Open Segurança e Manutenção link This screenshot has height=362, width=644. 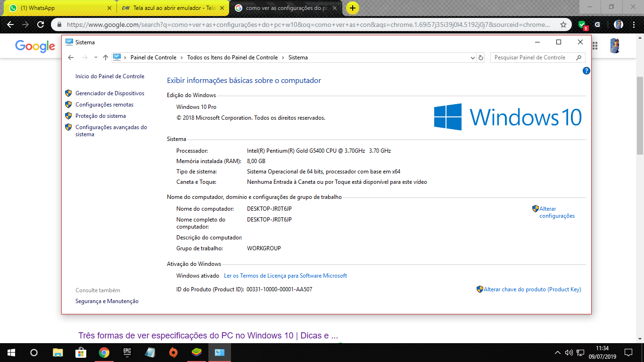(107, 301)
